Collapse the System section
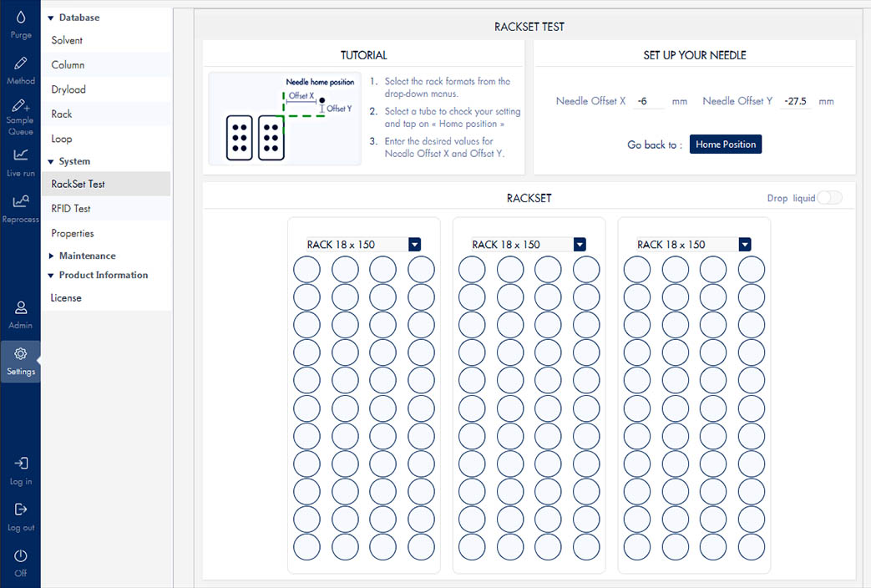The width and height of the screenshot is (871, 588). (51, 162)
